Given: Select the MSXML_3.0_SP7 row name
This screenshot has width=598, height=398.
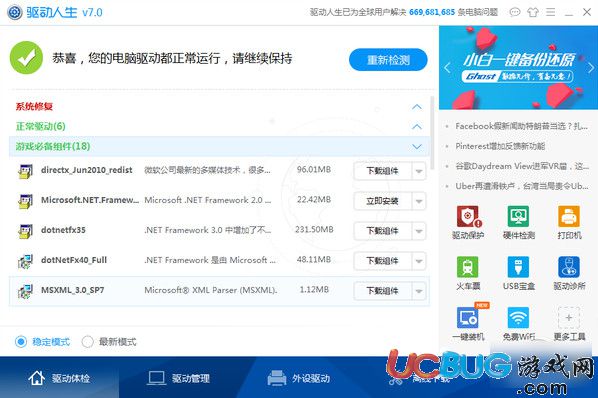Looking at the screenshot, I should coord(72,290).
